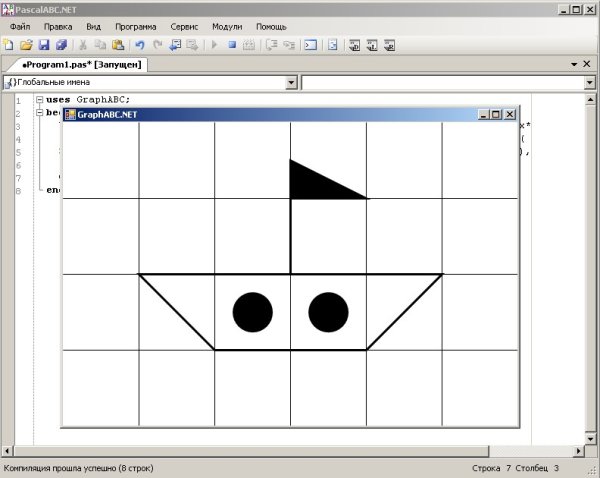Expand the Глобальные имена dropdown
600x478 pixels.
[292, 82]
